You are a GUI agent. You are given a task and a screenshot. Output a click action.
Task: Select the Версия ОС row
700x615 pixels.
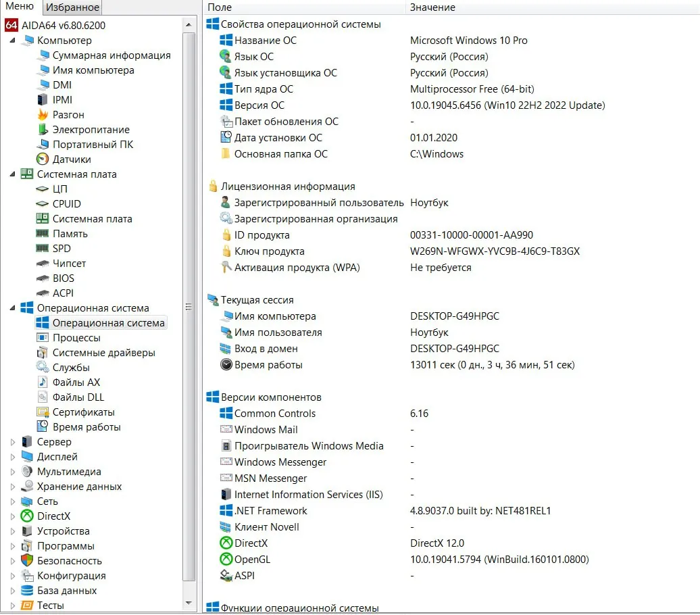[x=452, y=105]
